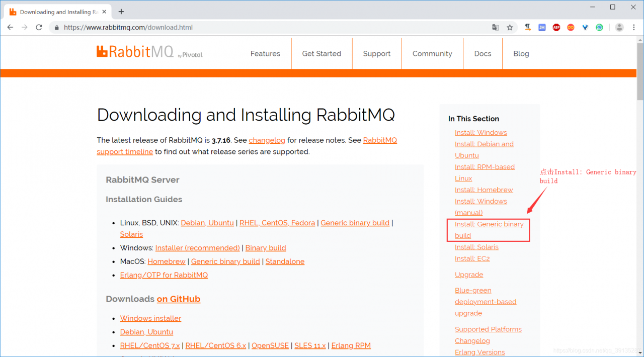Open the Chrome three-dot menu
644x357 pixels.
click(633, 27)
